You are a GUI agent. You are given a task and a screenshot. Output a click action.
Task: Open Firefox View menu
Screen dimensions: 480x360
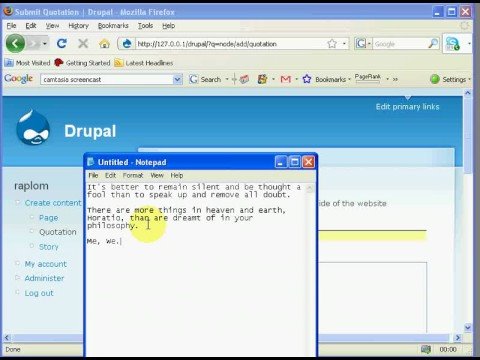point(52,26)
